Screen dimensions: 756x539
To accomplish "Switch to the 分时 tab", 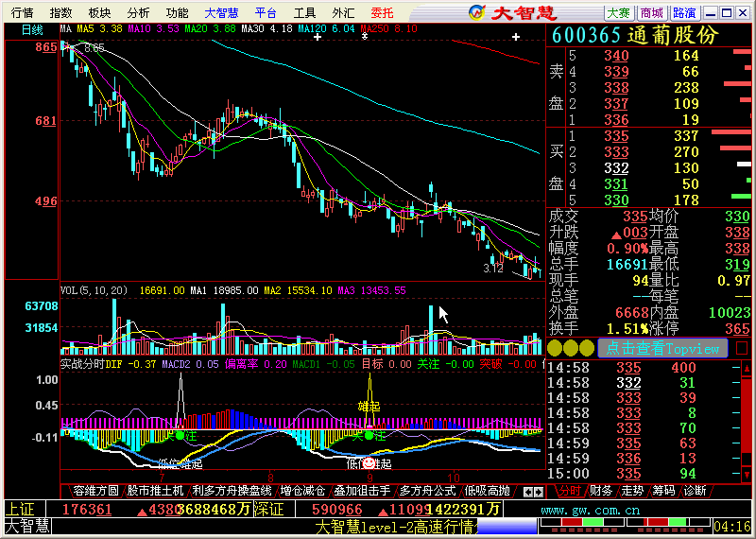I will [570, 491].
